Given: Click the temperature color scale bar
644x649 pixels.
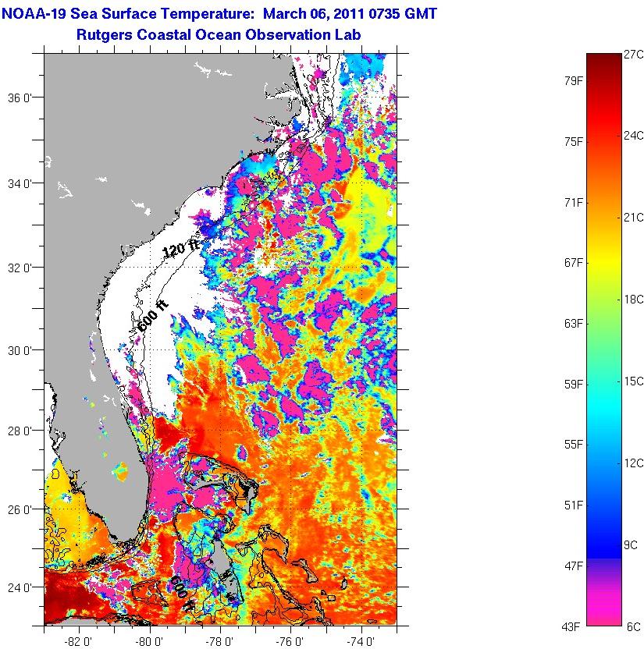Looking at the screenshot, I should click(604, 339).
